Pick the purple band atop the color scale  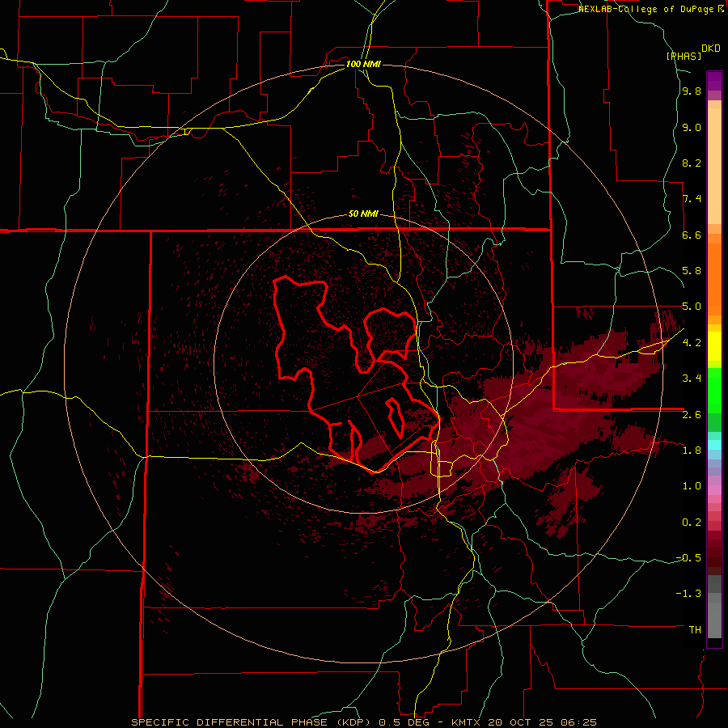(714, 81)
